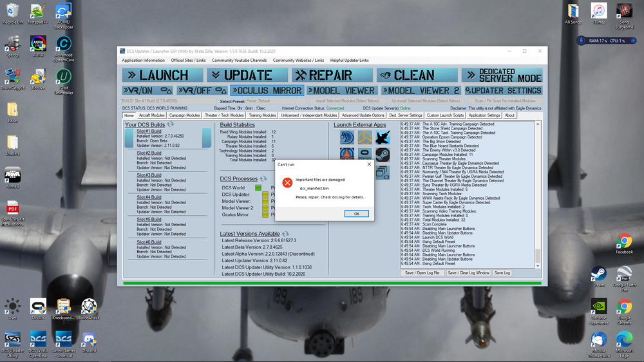
Task: Open Microsoft Edge desktop shortcut
Action: 624,345
